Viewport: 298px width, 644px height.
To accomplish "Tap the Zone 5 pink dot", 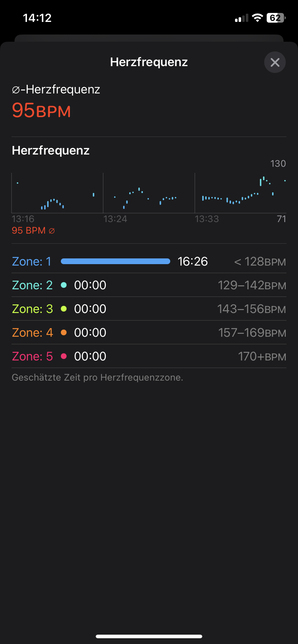I will 64,356.
